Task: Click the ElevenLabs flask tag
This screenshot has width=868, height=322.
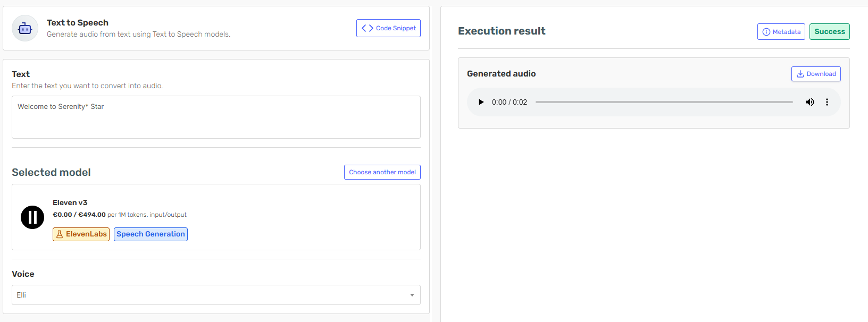Action: pyautogui.click(x=81, y=234)
